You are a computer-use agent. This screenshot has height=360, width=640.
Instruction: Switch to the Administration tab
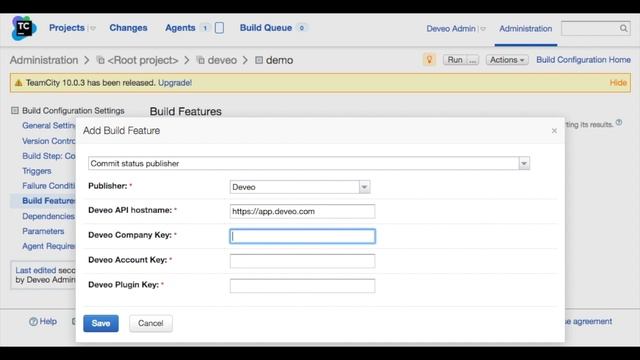(x=526, y=29)
